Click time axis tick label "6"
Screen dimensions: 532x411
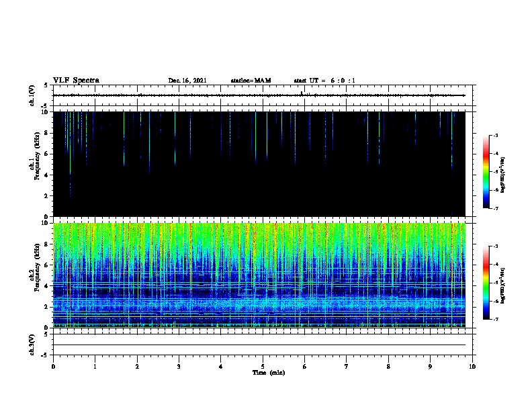pyautogui.click(x=304, y=367)
